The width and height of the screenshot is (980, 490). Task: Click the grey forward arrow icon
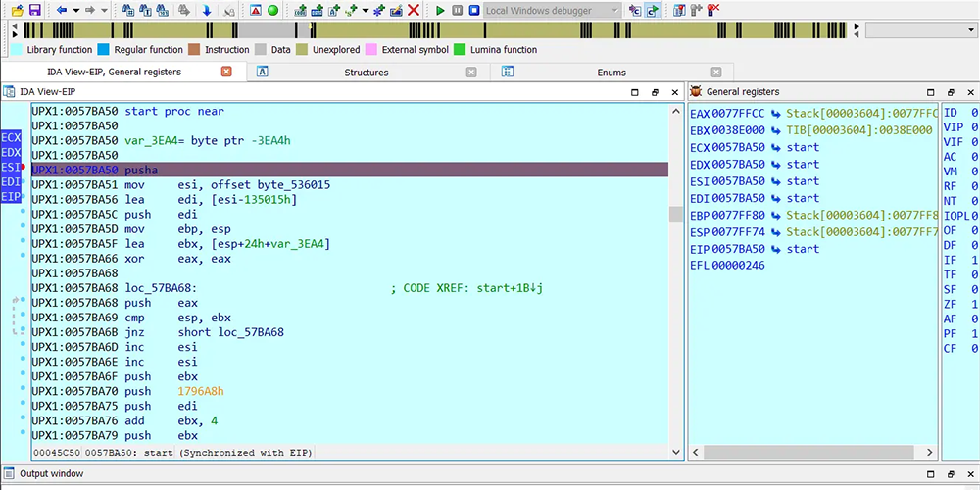90,10
